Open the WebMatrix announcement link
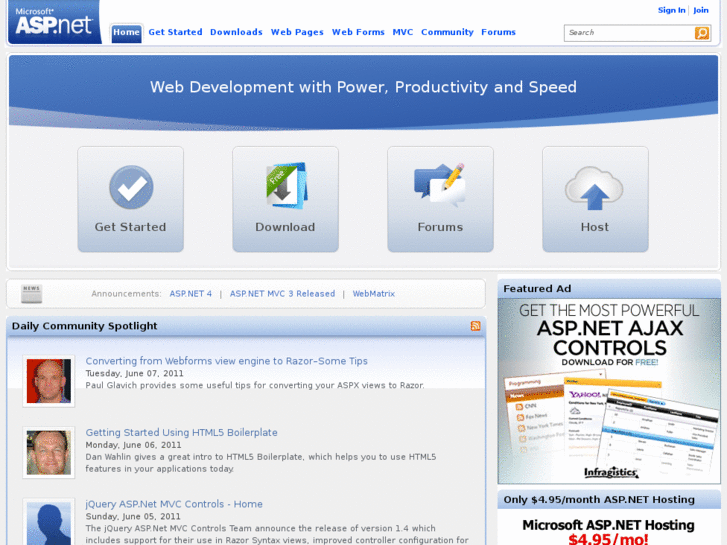The image size is (727, 545). point(374,294)
